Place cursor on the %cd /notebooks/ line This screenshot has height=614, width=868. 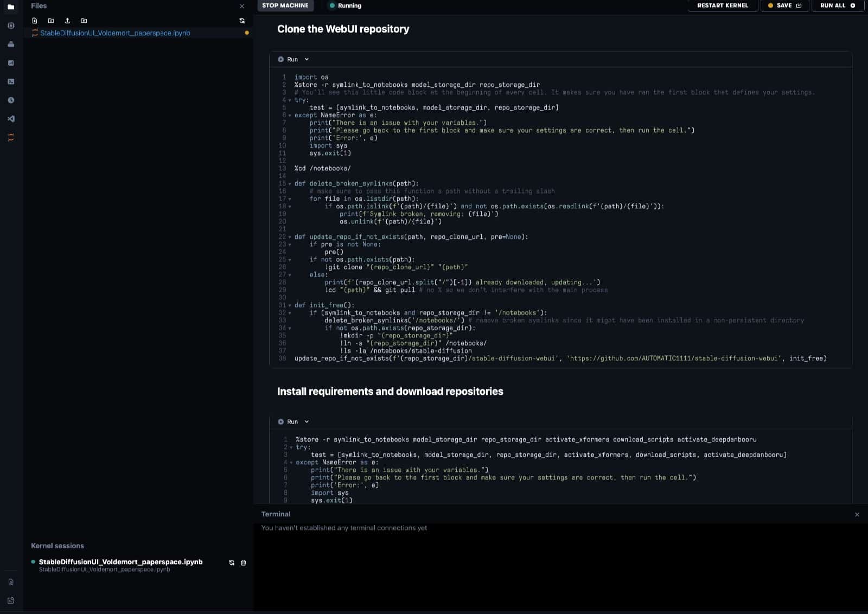tap(322, 168)
